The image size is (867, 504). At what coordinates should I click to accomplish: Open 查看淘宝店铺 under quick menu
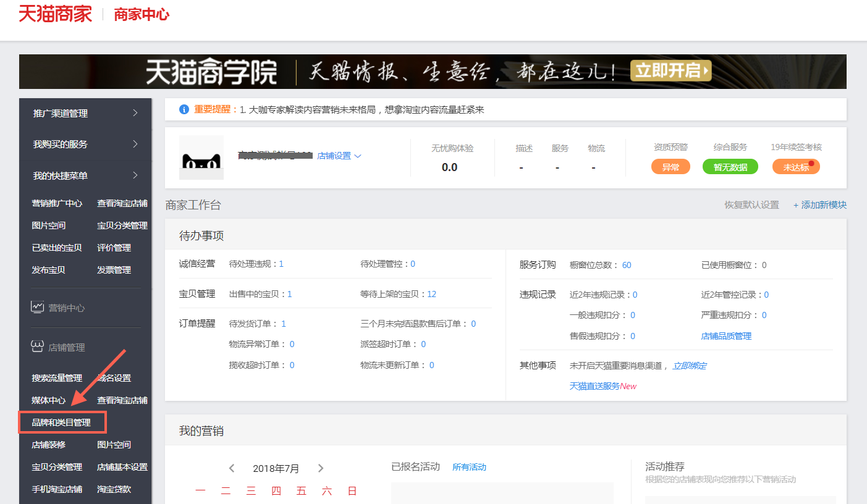tap(122, 203)
